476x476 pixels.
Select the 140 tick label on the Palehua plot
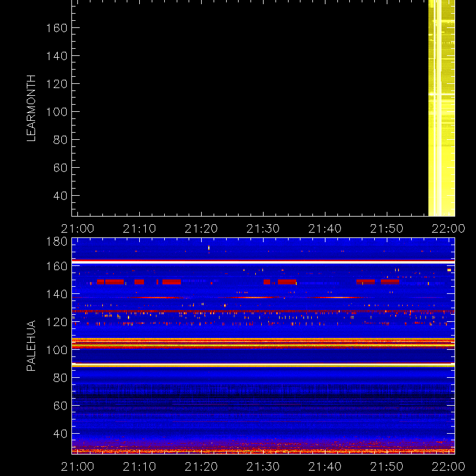[x=57, y=294]
